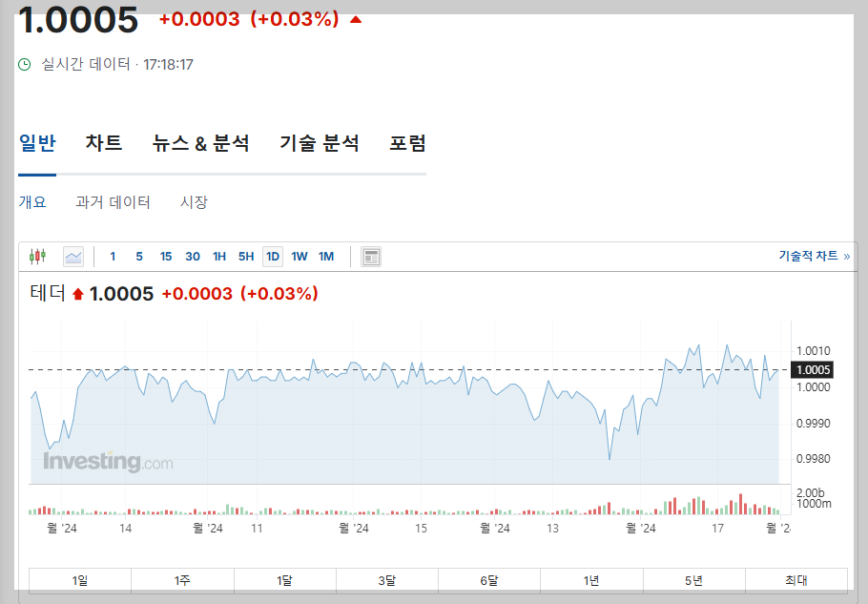Image resolution: width=868 pixels, height=604 pixels.
Task: Set chart interval to 5 minutes
Action: point(139,257)
